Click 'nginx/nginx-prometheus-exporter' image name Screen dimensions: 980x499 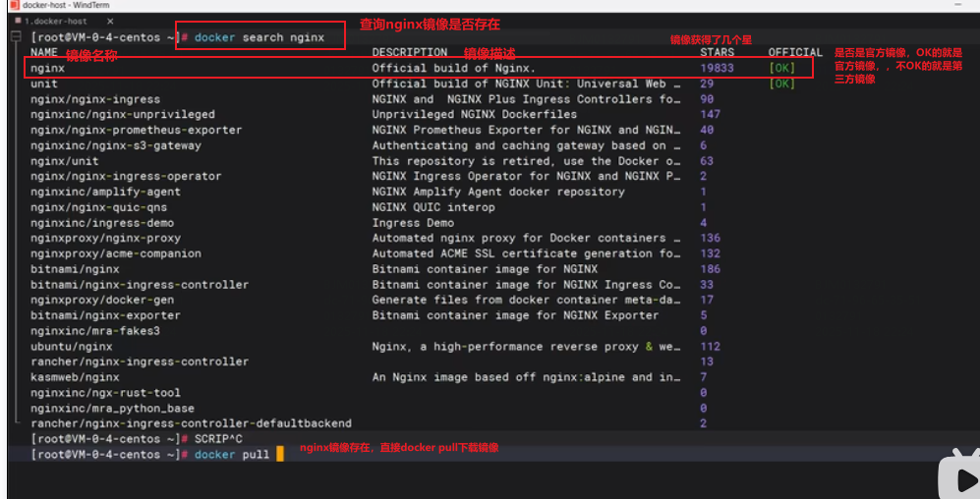(137, 130)
